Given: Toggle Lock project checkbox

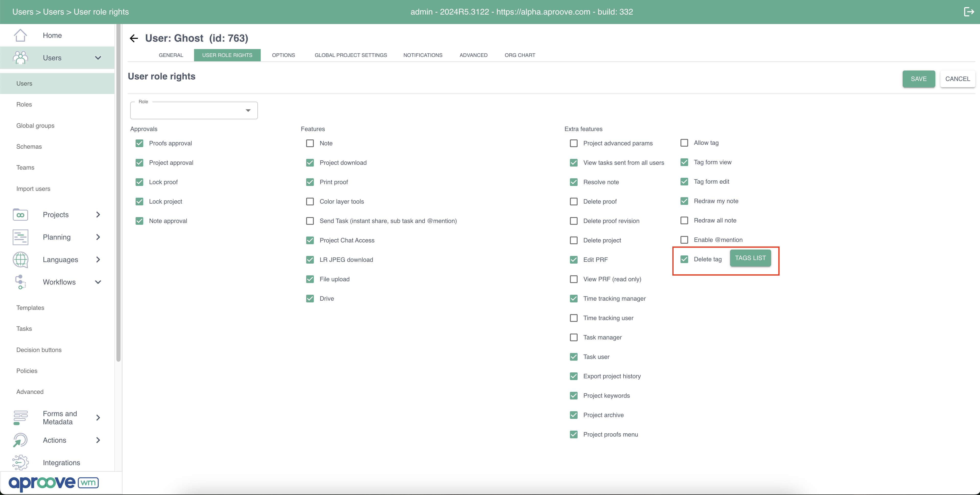Looking at the screenshot, I should [139, 201].
